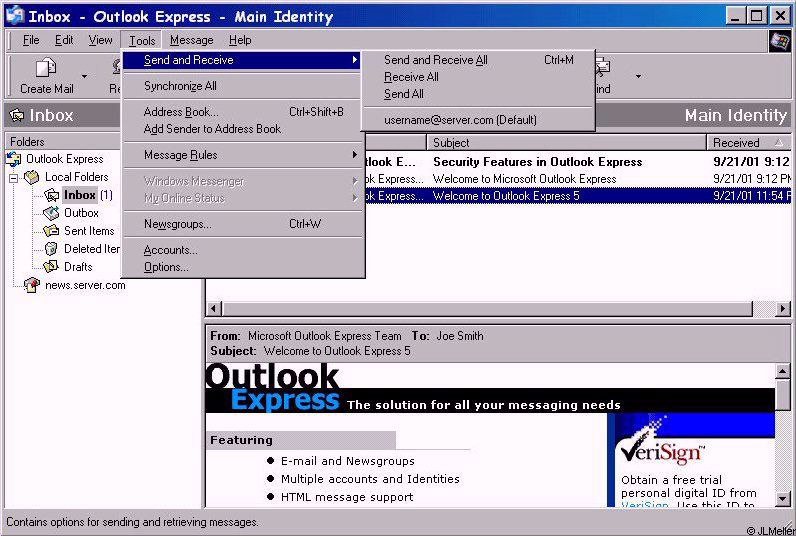Choose Send and Receive All
The height and width of the screenshot is (536, 796).
(x=478, y=60)
